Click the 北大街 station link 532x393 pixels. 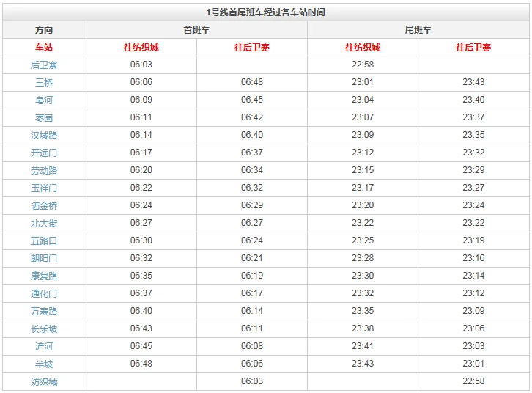pos(44,223)
